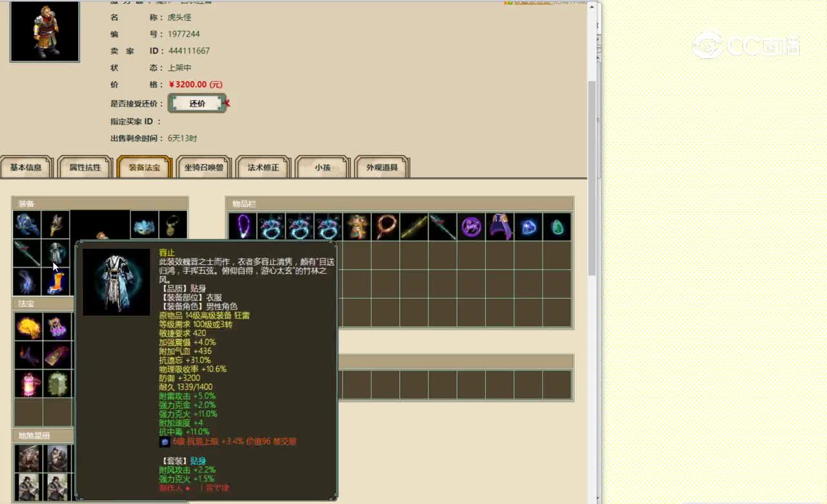Select the golden cloud 法宝 icon
827x504 pixels.
(28, 326)
